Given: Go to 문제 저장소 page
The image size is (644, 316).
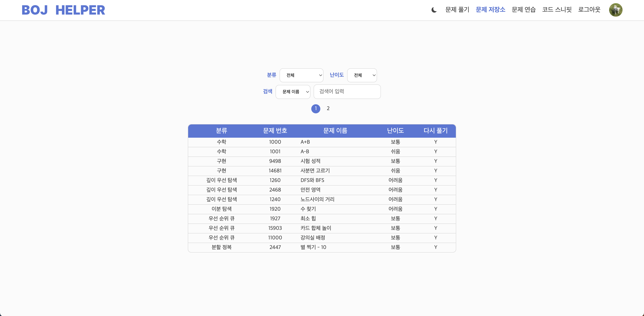Looking at the screenshot, I should pos(490,10).
